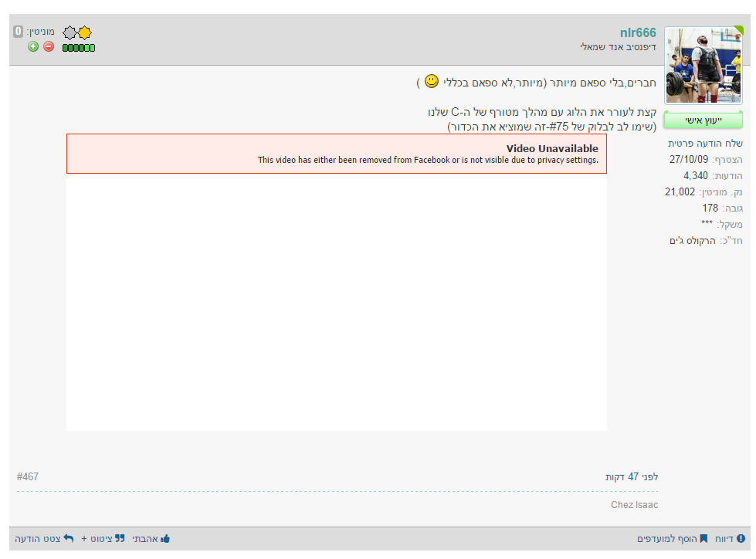
Task: Click the green plus reputation icon
Action: point(32,47)
